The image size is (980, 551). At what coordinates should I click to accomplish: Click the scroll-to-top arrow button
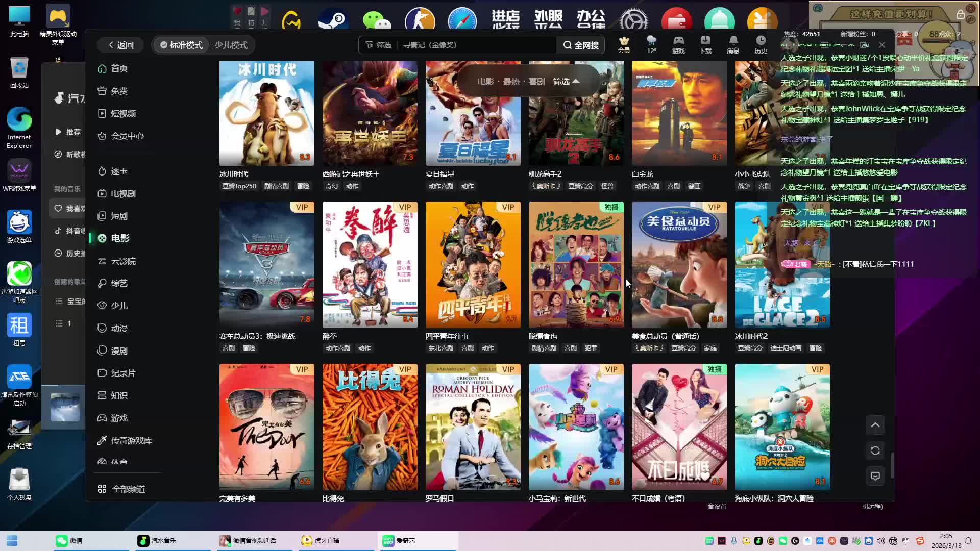pyautogui.click(x=875, y=425)
